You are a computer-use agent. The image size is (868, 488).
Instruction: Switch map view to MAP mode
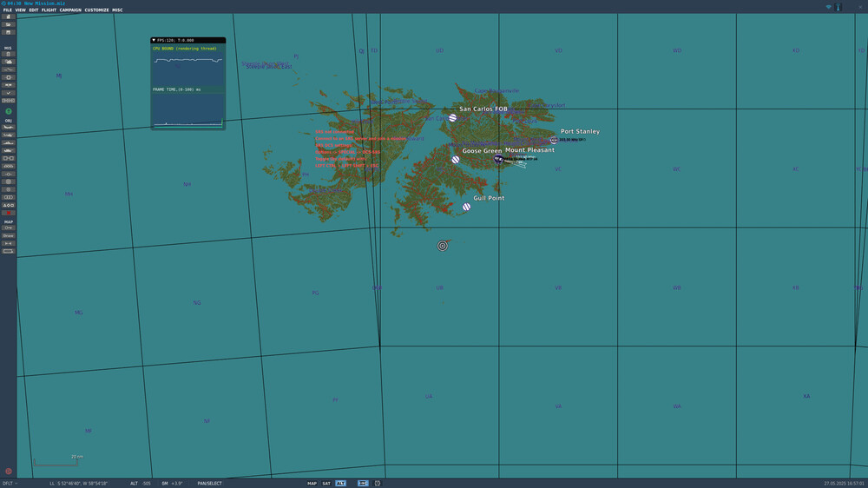(312, 484)
